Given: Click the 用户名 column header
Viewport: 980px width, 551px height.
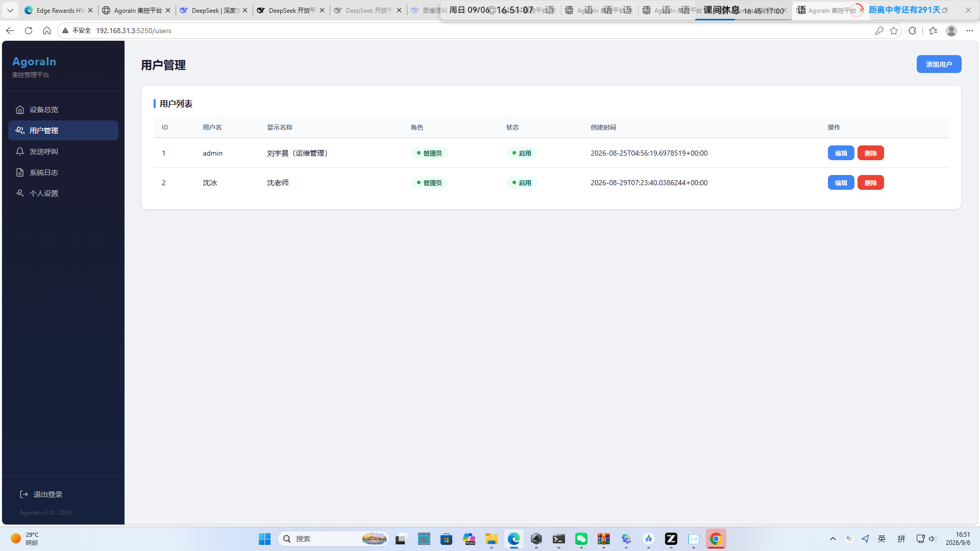Looking at the screenshot, I should coord(212,128).
